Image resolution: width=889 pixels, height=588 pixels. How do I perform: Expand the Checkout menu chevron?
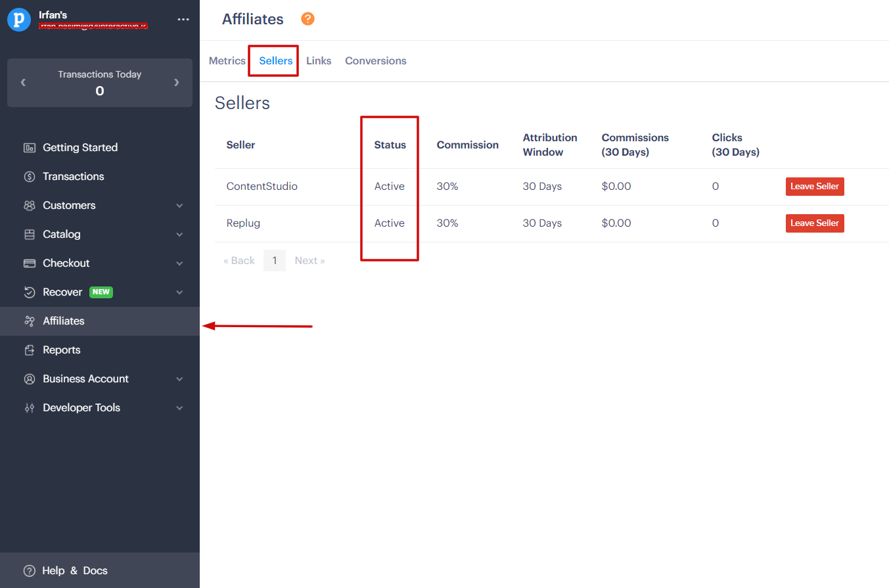179,263
